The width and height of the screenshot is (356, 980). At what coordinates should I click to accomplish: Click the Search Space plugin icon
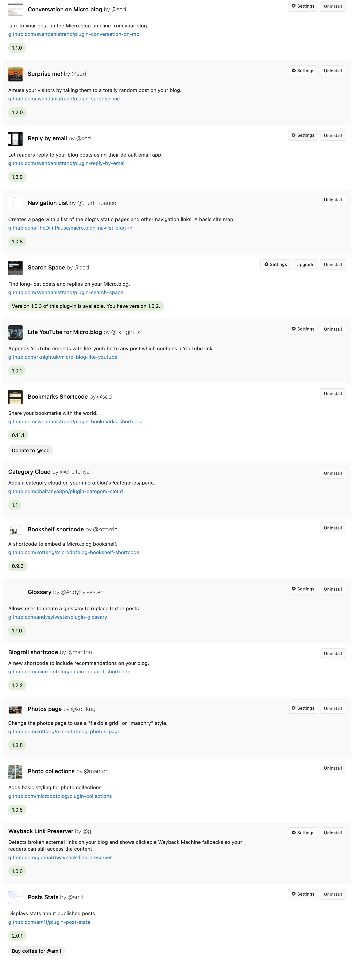click(x=15, y=268)
